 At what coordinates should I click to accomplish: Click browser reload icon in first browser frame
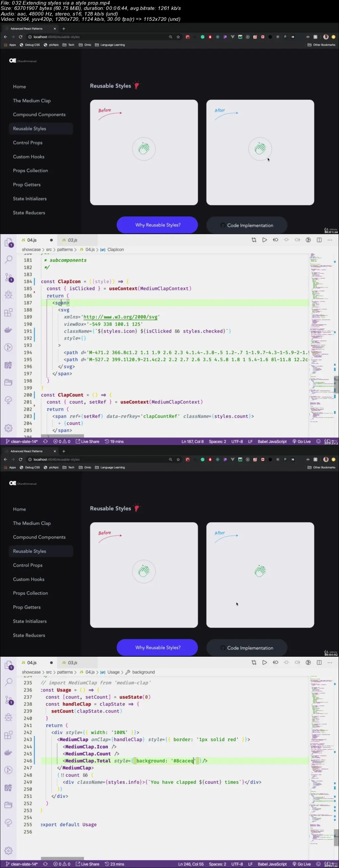point(21,37)
